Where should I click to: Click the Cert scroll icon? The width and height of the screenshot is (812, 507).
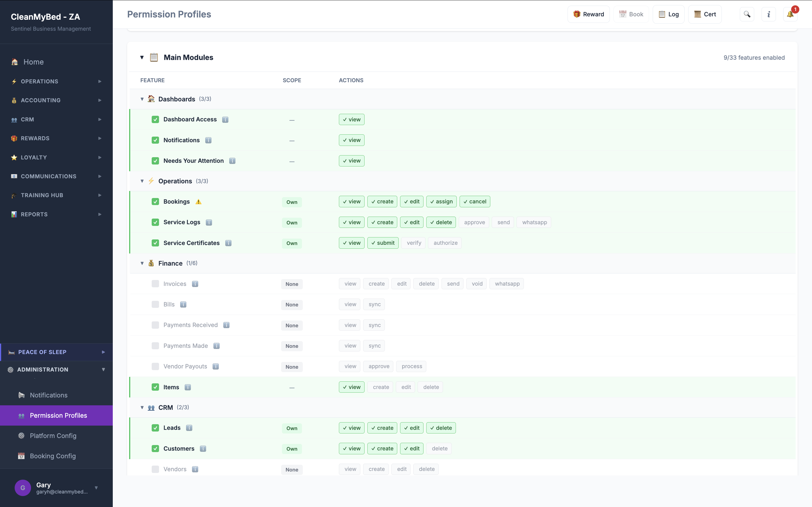pos(699,14)
